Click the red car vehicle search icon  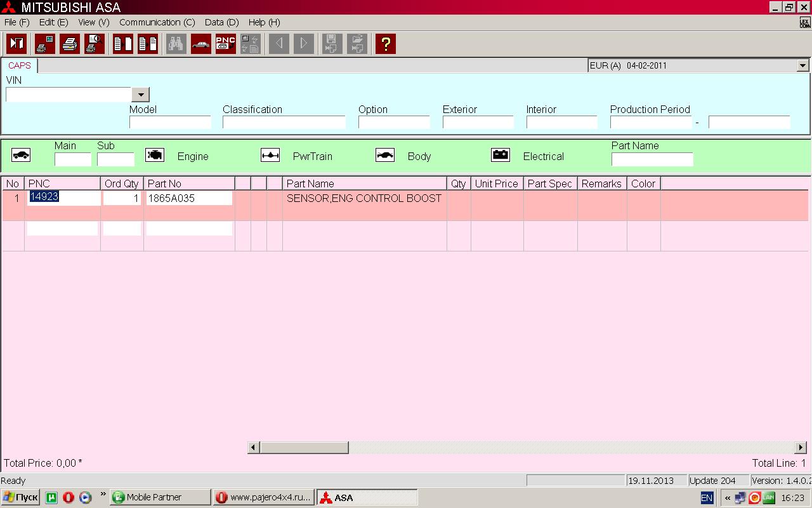coord(201,44)
